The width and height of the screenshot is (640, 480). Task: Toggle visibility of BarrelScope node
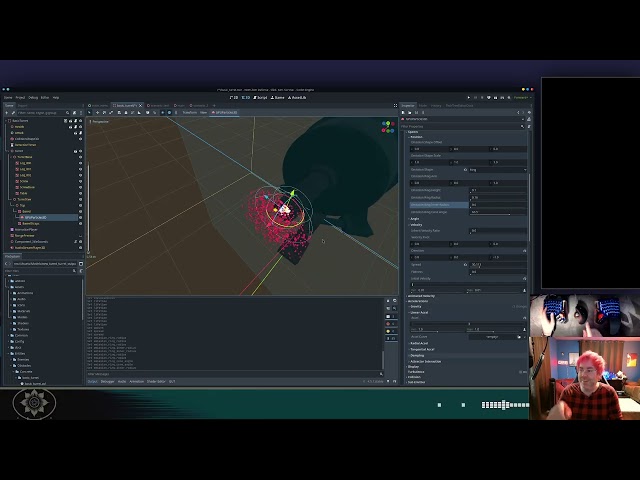click(x=80, y=224)
